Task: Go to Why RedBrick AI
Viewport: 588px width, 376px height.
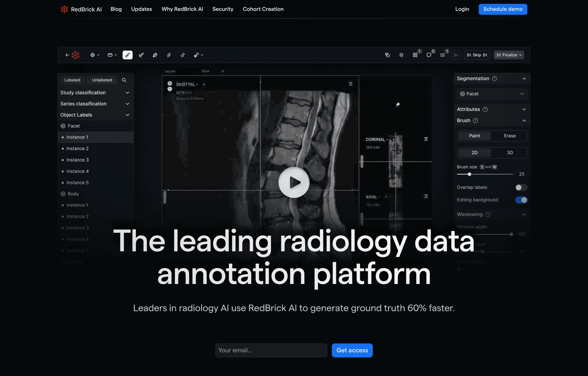Action: point(182,9)
